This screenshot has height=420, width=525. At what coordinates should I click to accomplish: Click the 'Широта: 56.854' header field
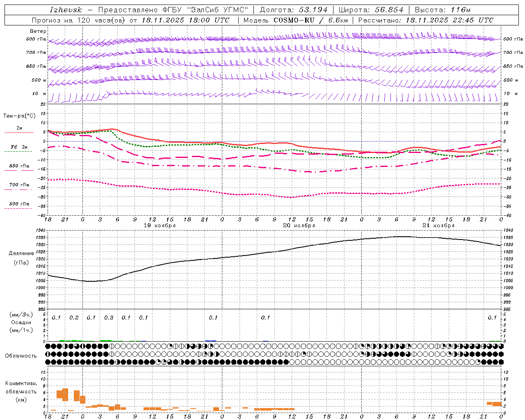[371, 10]
